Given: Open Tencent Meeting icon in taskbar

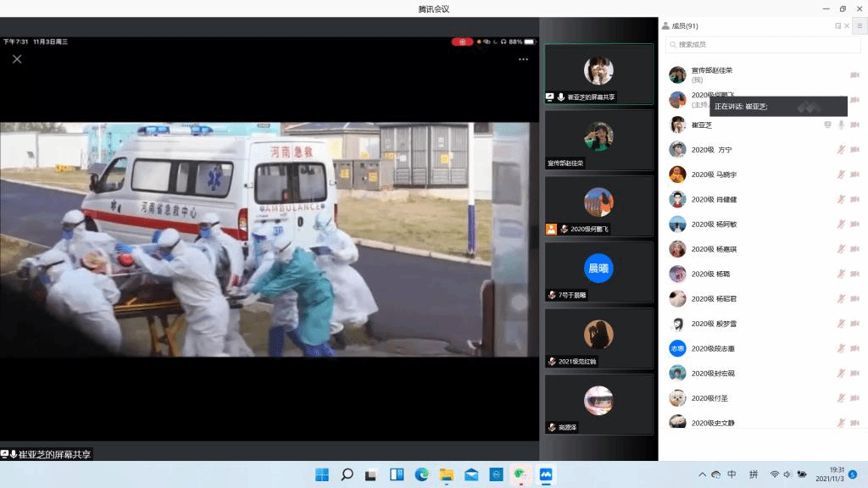Looking at the screenshot, I should pyautogui.click(x=546, y=474).
